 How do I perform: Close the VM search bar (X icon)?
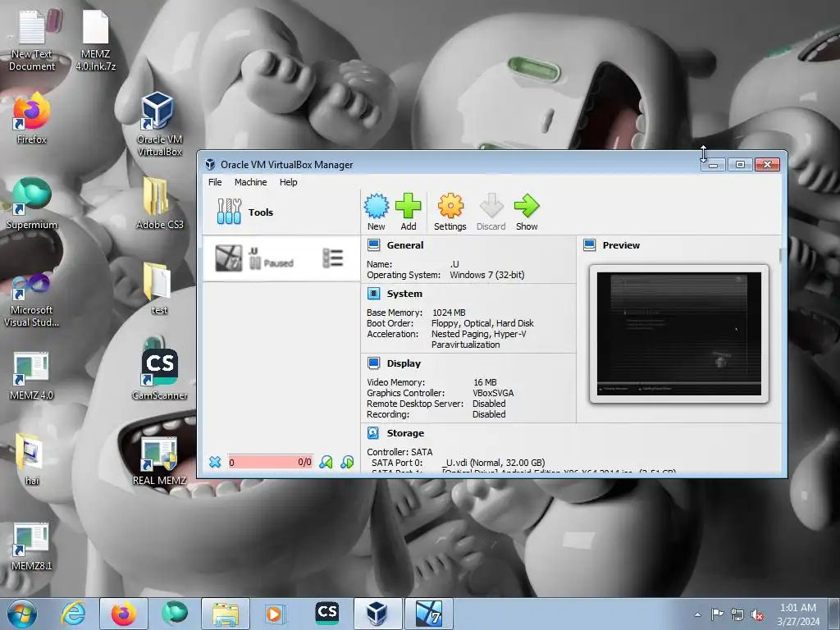coord(215,462)
